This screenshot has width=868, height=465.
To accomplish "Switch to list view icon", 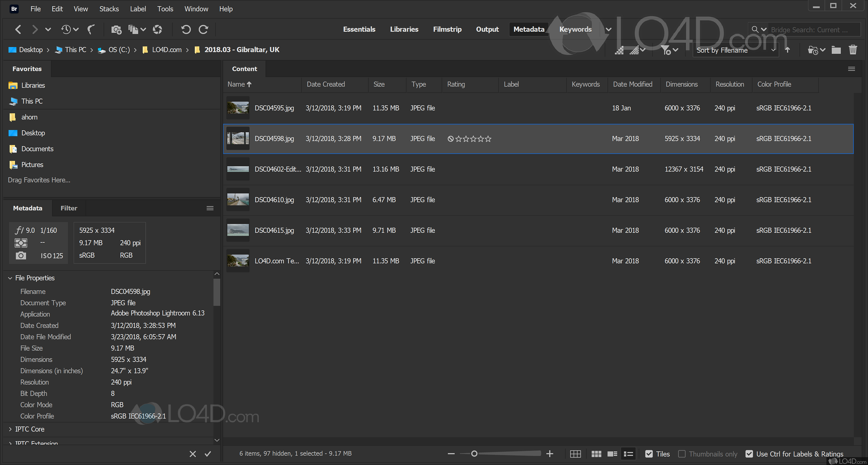I will [628, 454].
